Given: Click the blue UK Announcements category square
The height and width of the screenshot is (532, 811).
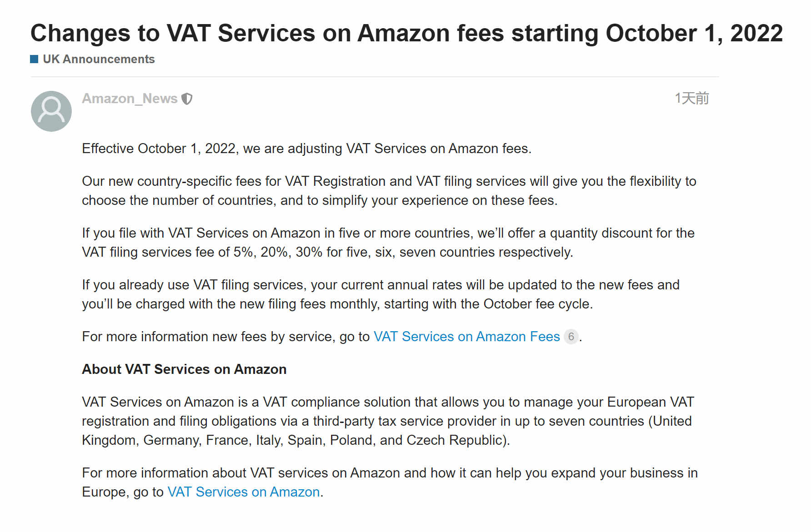Looking at the screenshot, I should click(34, 59).
